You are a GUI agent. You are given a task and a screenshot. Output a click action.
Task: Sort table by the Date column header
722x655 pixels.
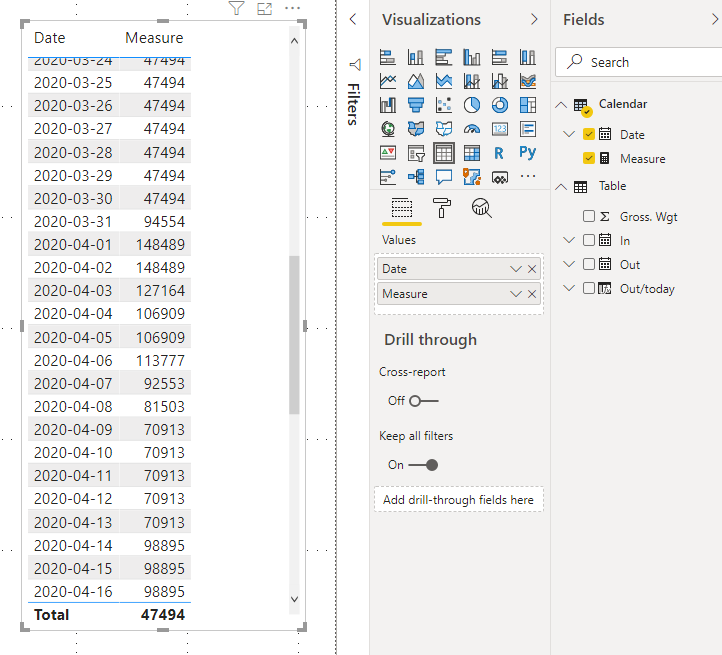pos(50,38)
